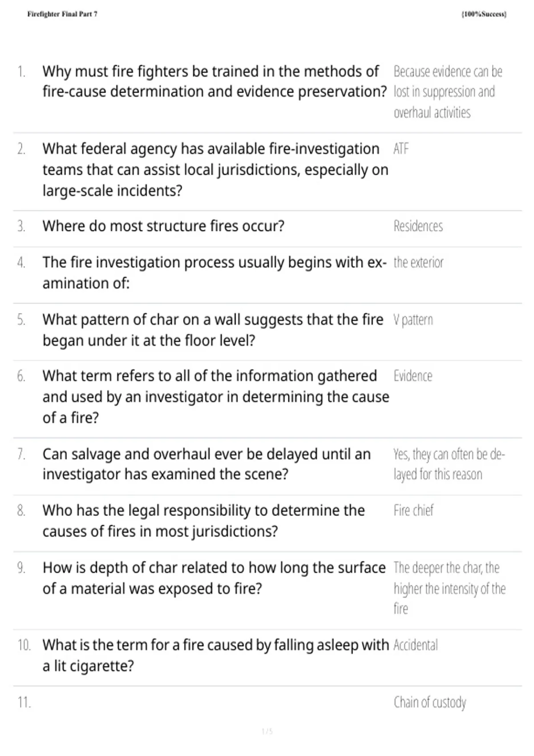Click the '1/5' page number indicator
Viewport: 534px width, 756px height.
pos(267,732)
